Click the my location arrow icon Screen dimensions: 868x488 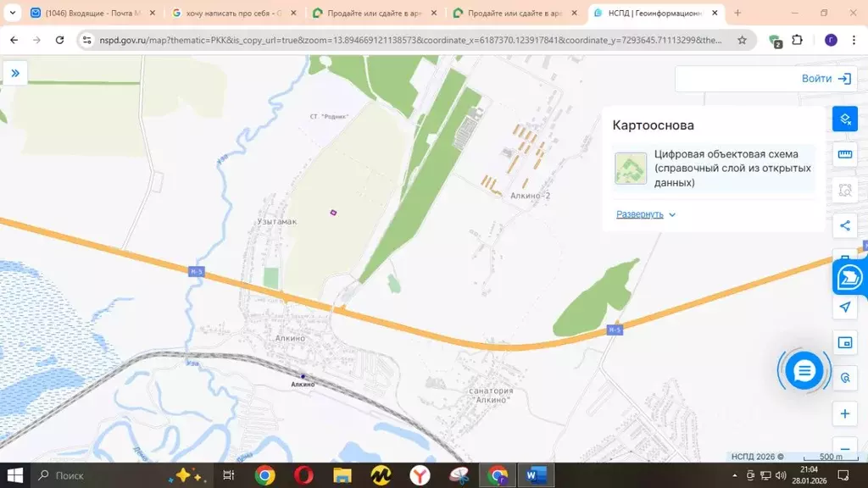coord(845,307)
